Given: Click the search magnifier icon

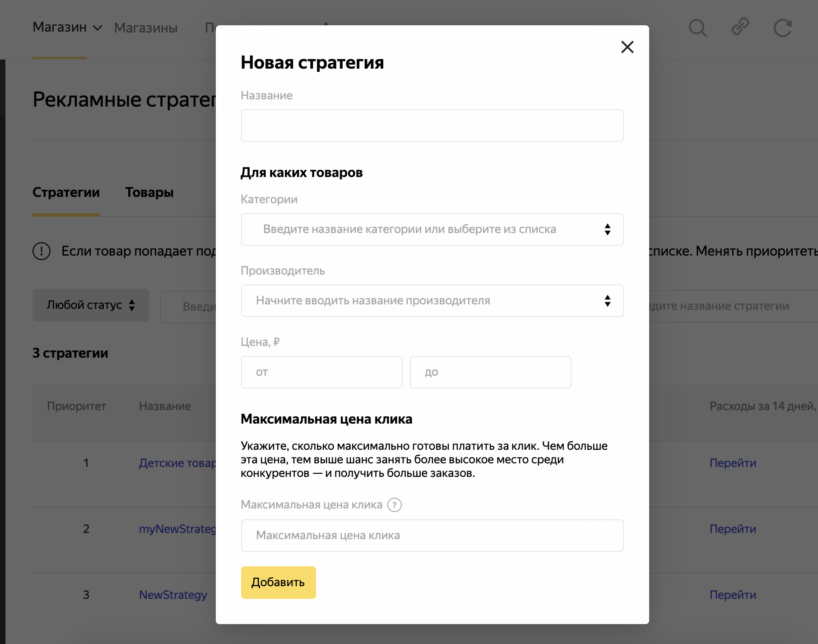Looking at the screenshot, I should 697,28.
